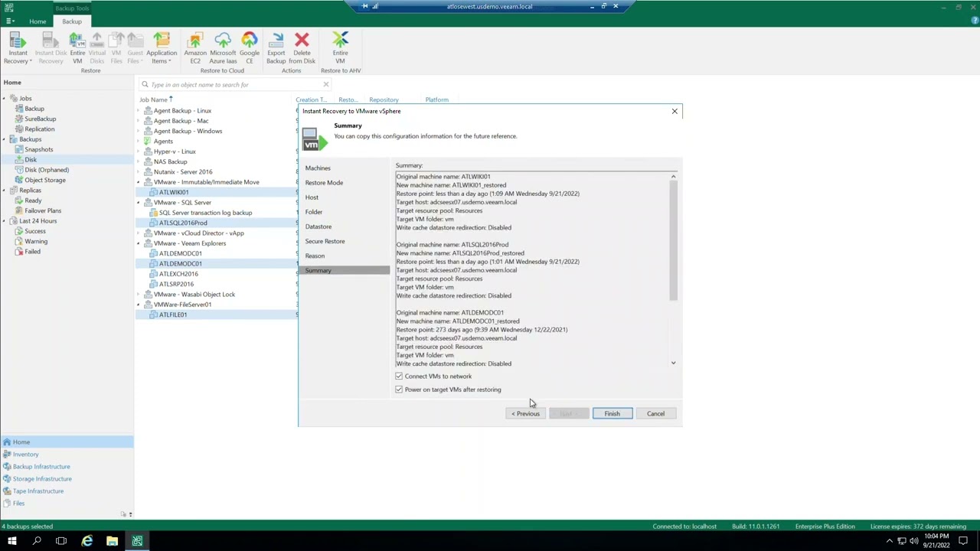Collapse the Last 24 Hours node
Viewport: 980px width, 551px height.
(4, 220)
